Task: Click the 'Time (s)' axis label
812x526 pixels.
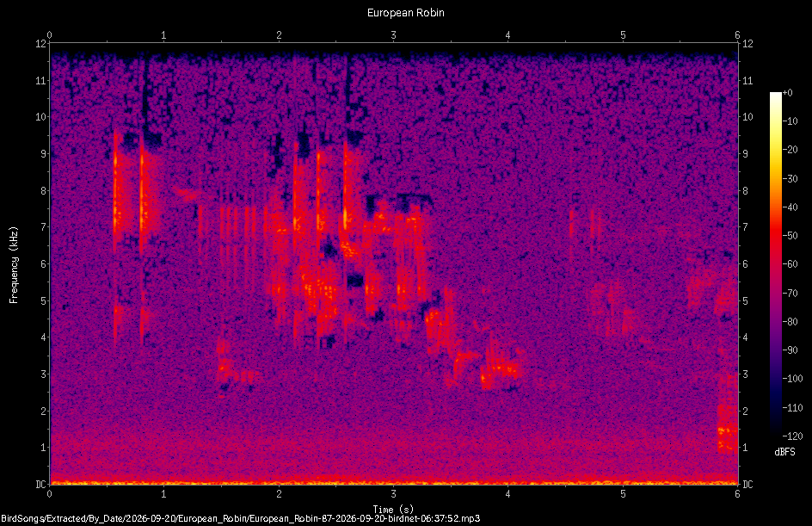Action: [393, 509]
